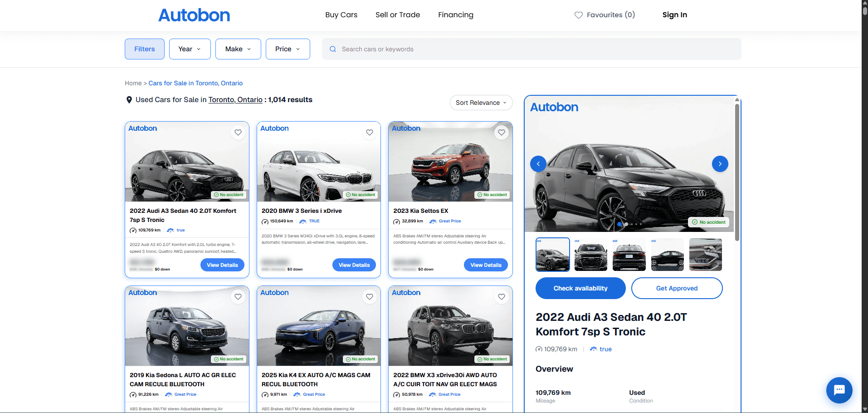Click '109,769 km' Mileage overview value
This screenshot has height=413, width=868.
click(x=553, y=393)
